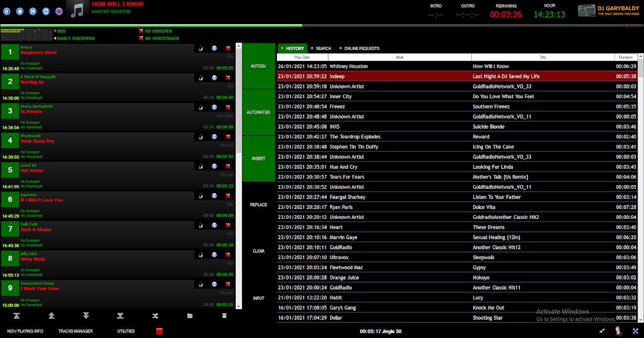Open NOW PLAYING INFO
Screen dimensions: 644x338
pyautogui.click(x=25, y=331)
